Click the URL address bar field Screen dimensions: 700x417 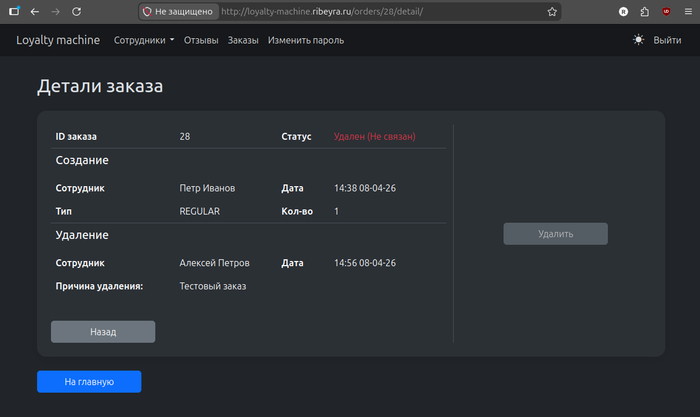(380, 11)
